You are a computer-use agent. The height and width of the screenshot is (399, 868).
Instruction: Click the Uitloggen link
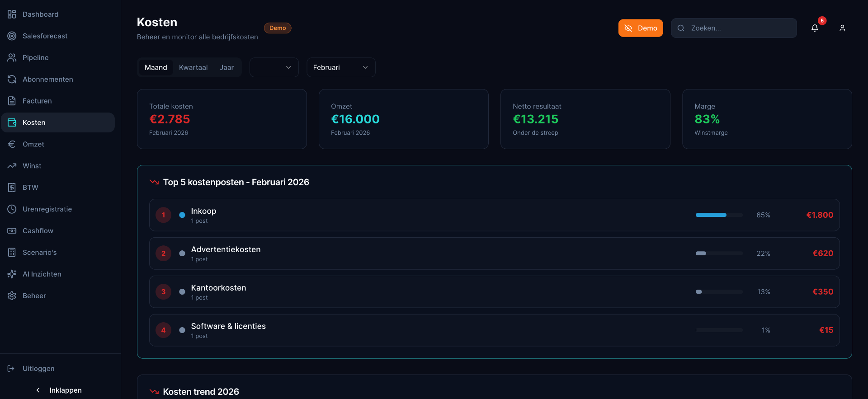(38, 369)
